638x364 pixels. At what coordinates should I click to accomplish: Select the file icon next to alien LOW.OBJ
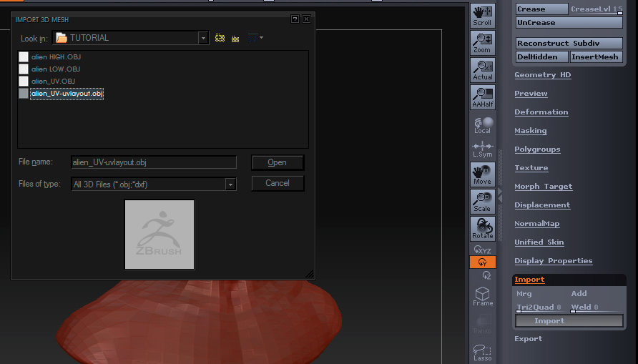[24, 69]
